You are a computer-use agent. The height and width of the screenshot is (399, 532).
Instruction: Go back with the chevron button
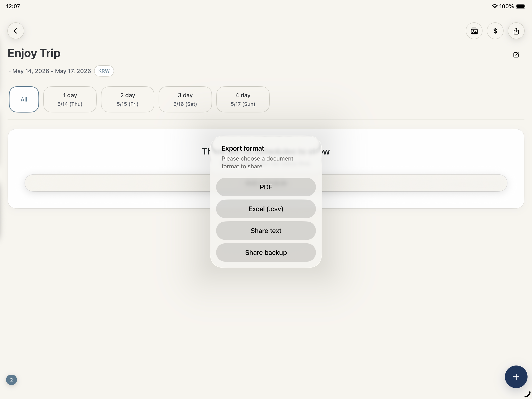pyautogui.click(x=16, y=31)
